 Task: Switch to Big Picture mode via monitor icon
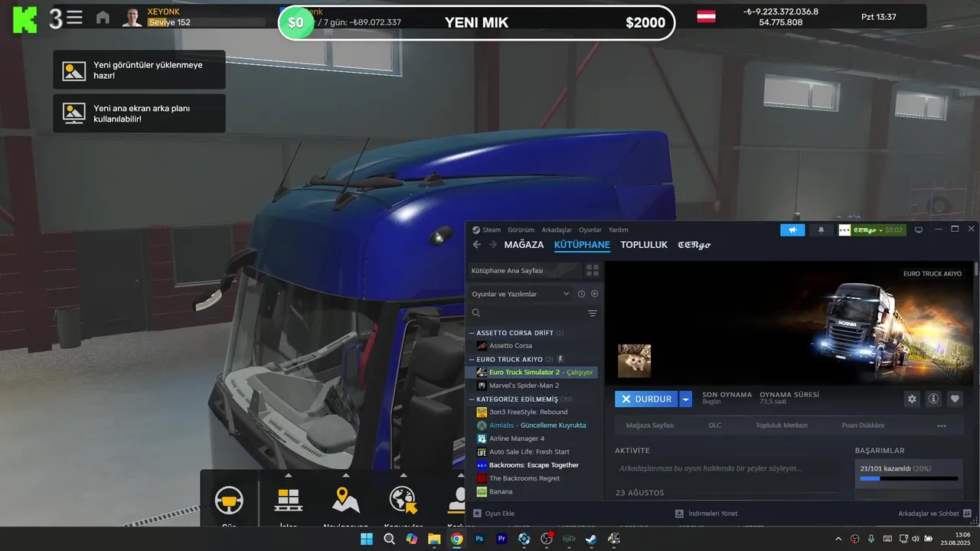pos(919,230)
